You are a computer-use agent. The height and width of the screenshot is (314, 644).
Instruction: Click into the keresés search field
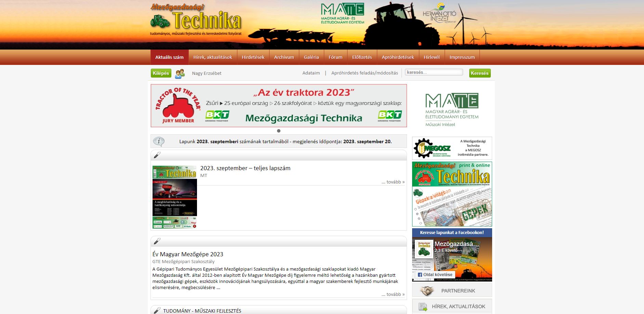(x=434, y=72)
